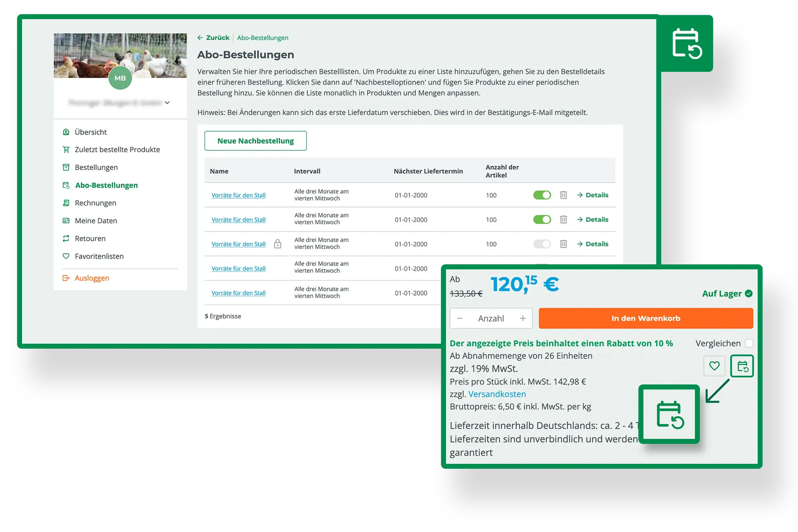Go to Favoritenlisten in the sidebar
The height and width of the screenshot is (532, 798).
99,256
